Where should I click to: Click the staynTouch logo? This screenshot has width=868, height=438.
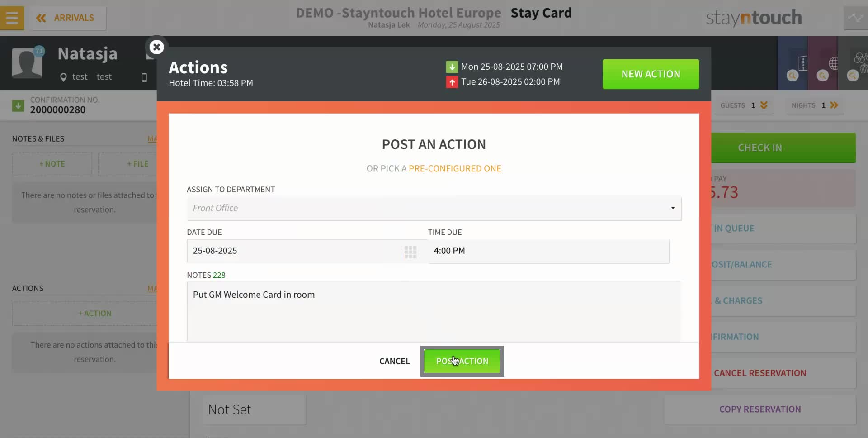point(754,18)
